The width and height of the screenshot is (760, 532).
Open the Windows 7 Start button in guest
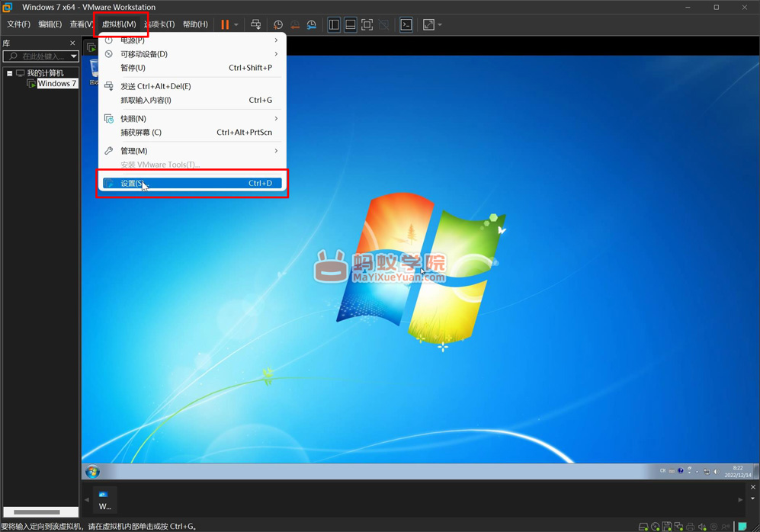click(x=92, y=472)
